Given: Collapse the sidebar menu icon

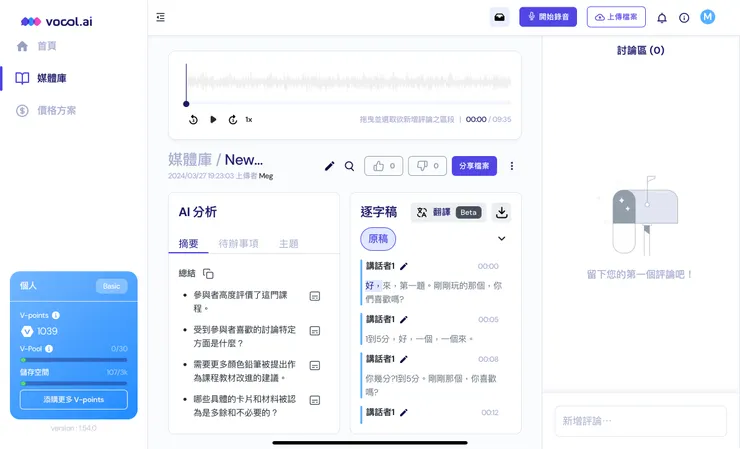Looking at the screenshot, I should (160, 17).
